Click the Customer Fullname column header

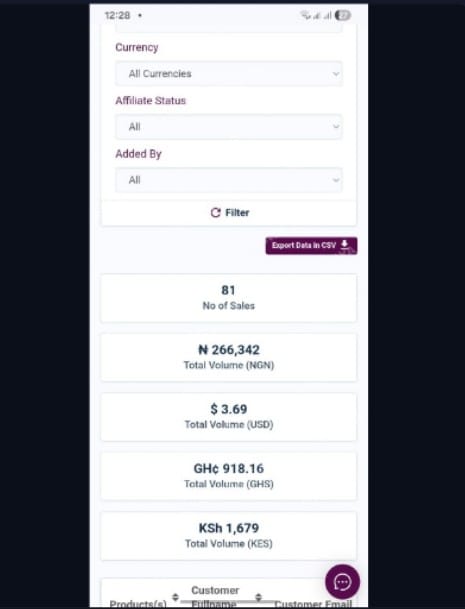click(215, 597)
